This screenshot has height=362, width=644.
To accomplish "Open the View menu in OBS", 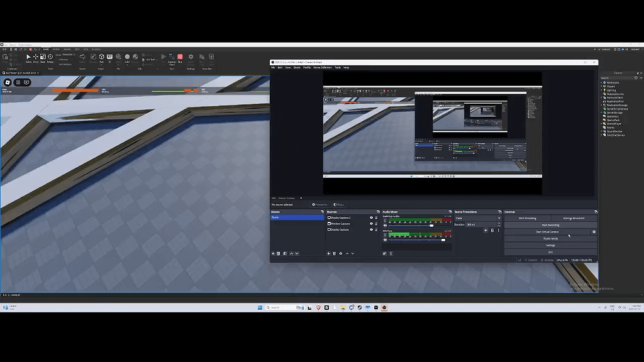I will pos(288,68).
